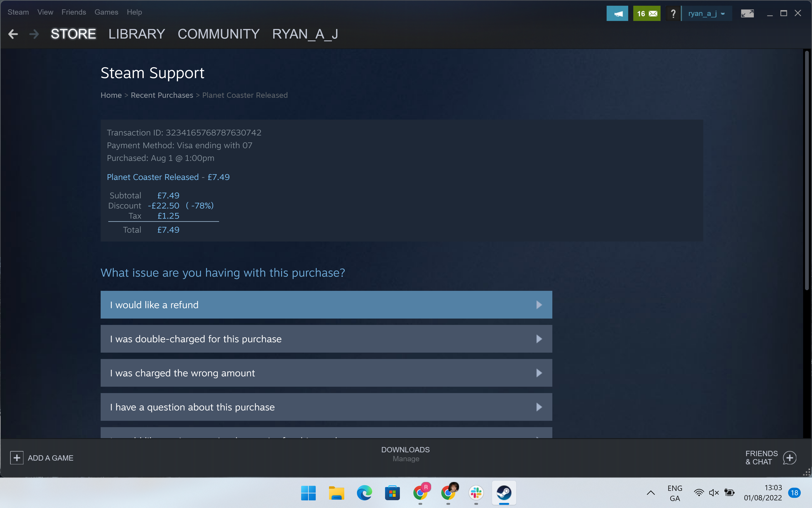Click 'Payment Method: Visa ending with 07'

(x=180, y=145)
